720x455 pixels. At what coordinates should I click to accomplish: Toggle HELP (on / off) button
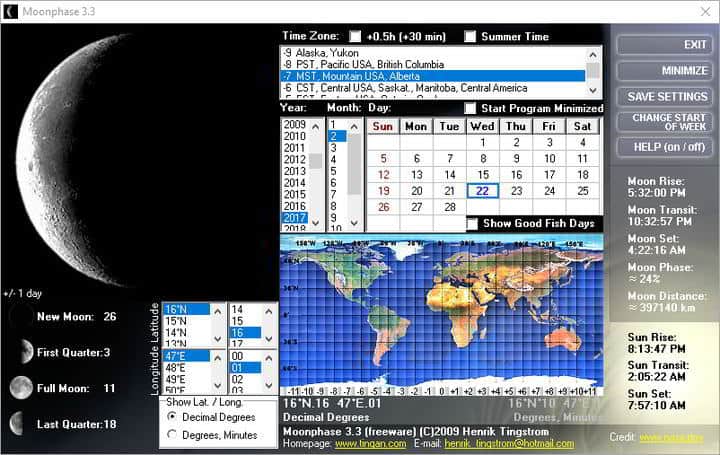click(664, 147)
